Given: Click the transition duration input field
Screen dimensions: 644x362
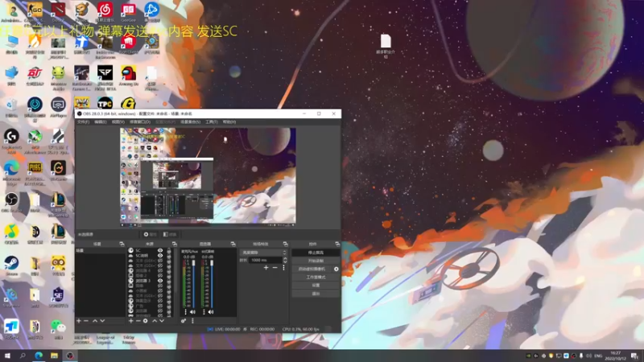Looking at the screenshot, I should (266, 260).
